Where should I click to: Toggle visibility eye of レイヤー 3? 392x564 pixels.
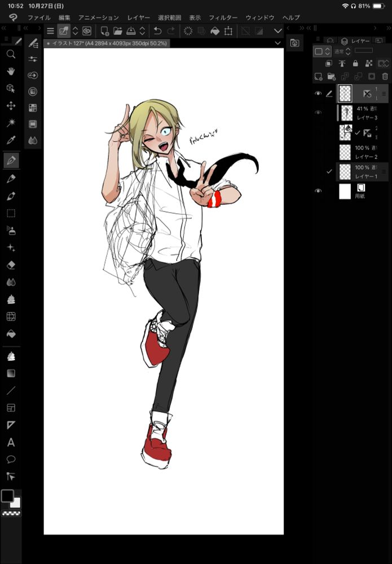point(318,113)
